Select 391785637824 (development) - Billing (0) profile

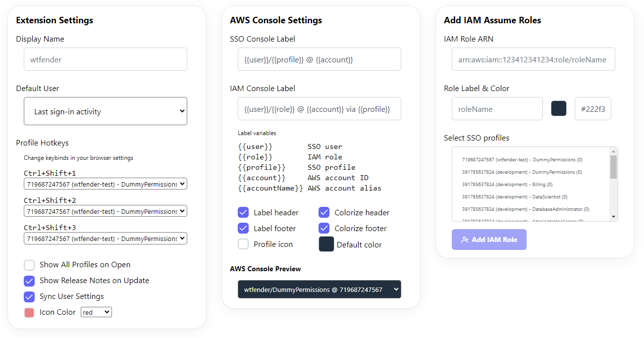tap(507, 184)
